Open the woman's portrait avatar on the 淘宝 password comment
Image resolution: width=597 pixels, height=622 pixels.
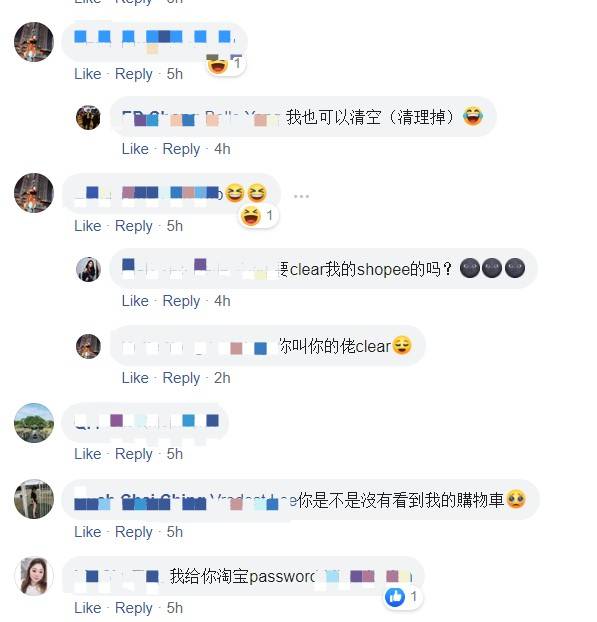coord(34,576)
